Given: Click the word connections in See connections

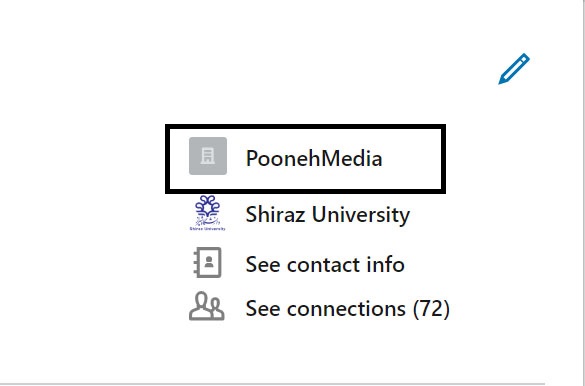Looking at the screenshot, I should coord(346,309).
